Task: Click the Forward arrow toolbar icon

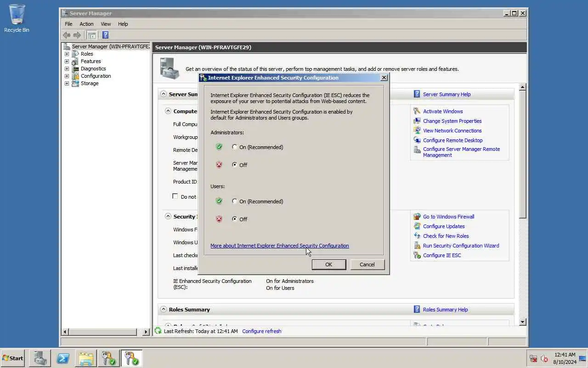Action: coord(77,35)
